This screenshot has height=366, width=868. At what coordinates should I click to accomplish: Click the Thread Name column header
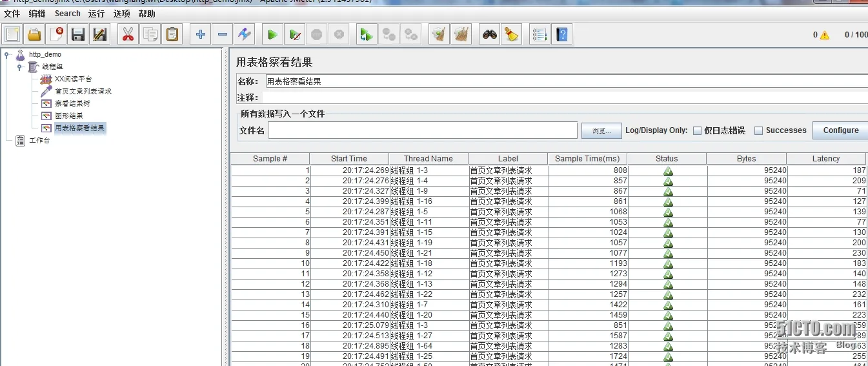point(429,158)
